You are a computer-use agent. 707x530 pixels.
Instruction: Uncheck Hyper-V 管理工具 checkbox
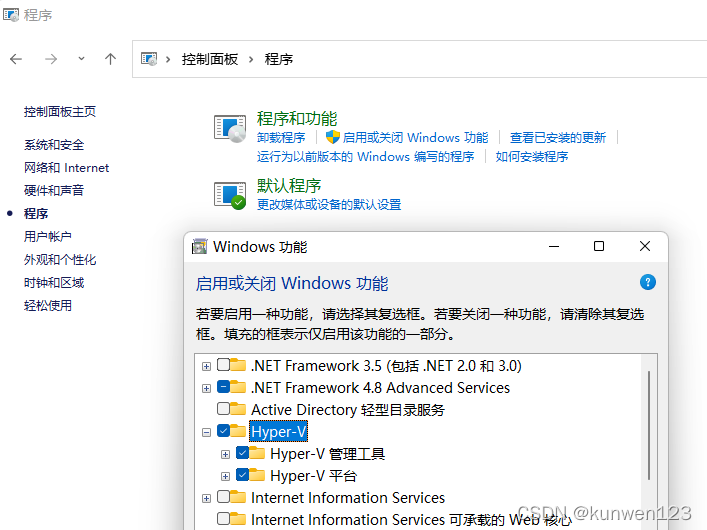click(x=243, y=452)
